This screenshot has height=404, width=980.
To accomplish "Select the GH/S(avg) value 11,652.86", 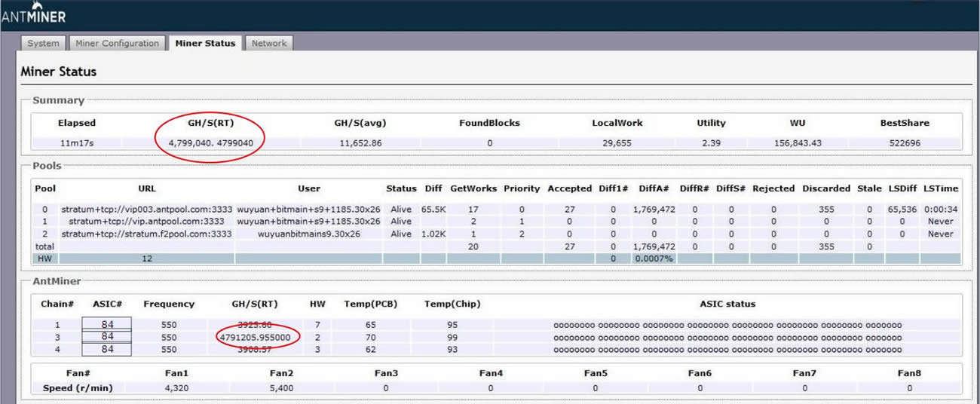I will (x=360, y=142).
